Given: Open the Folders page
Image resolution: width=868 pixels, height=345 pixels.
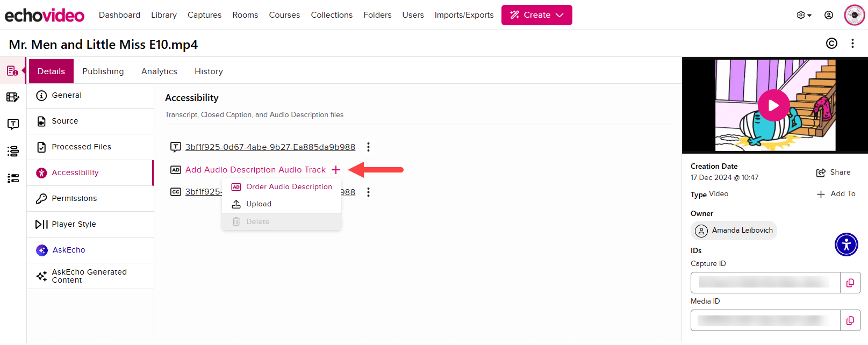Looking at the screenshot, I should pos(377,15).
